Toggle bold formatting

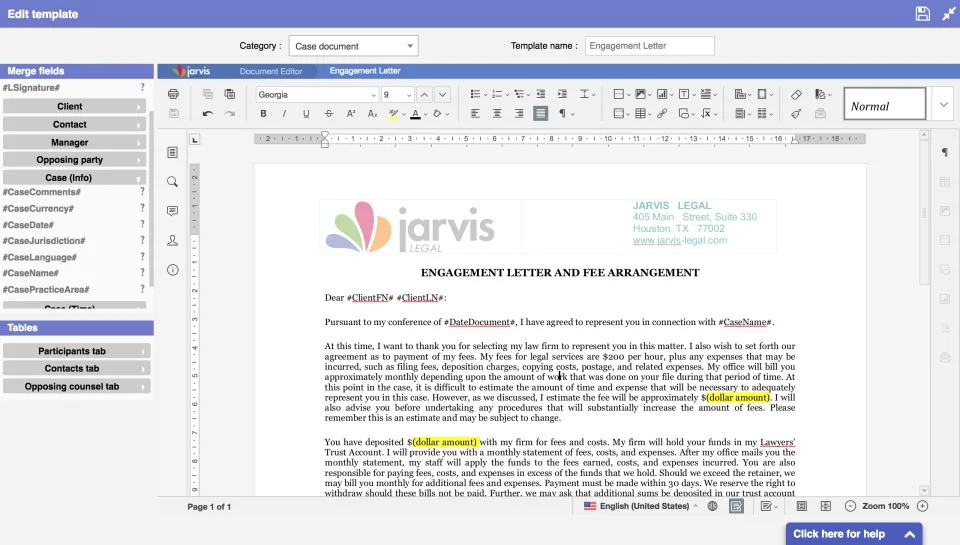(x=263, y=114)
